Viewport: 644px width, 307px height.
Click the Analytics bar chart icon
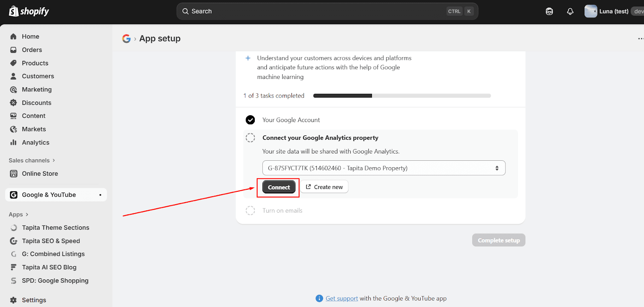coord(13,143)
